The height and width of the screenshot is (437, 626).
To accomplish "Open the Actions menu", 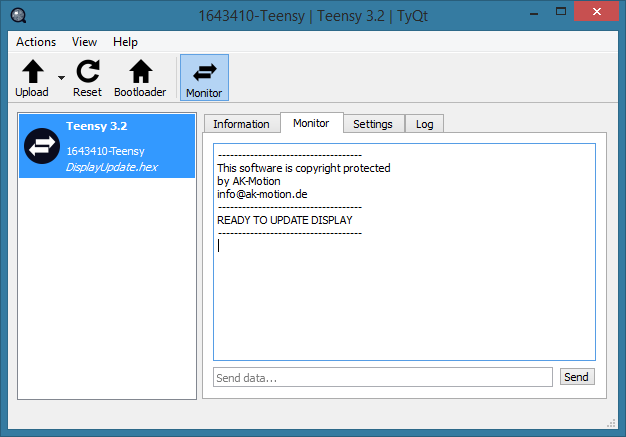I will click(36, 42).
